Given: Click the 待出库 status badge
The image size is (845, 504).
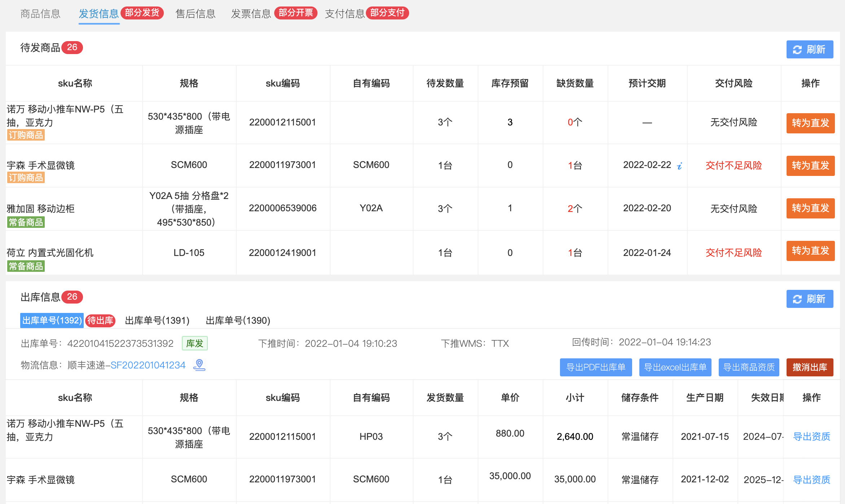Looking at the screenshot, I should pyautogui.click(x=100, y=320).
